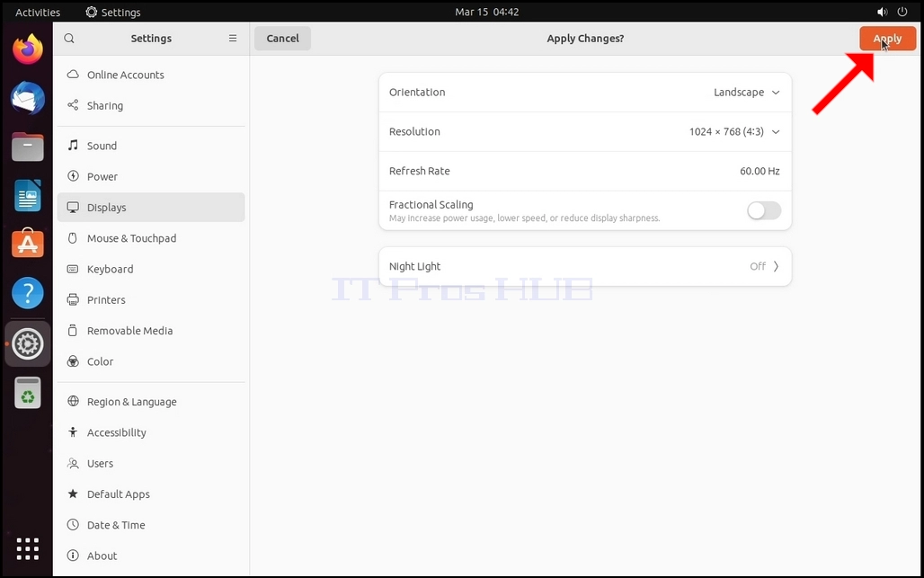Open the Resolution 1024 × 768 dropdown
This screenshot has width=924, height=578.
coord(734,132)
